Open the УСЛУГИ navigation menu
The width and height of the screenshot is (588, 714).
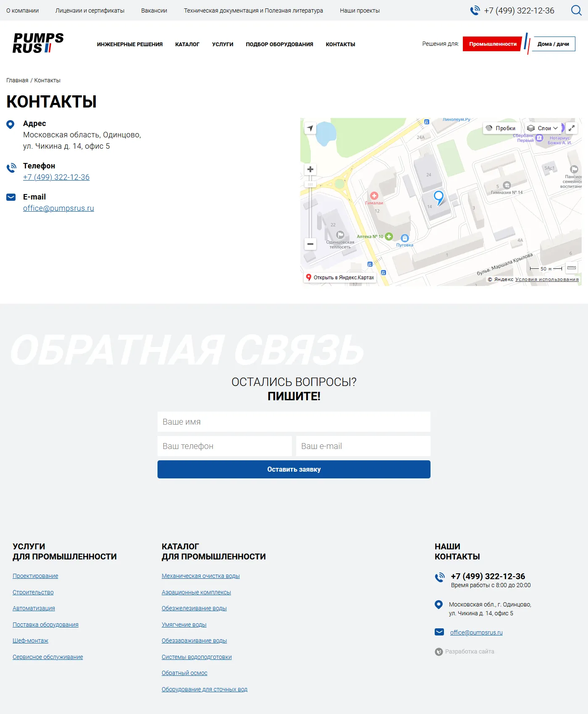(x=223, y=45)
